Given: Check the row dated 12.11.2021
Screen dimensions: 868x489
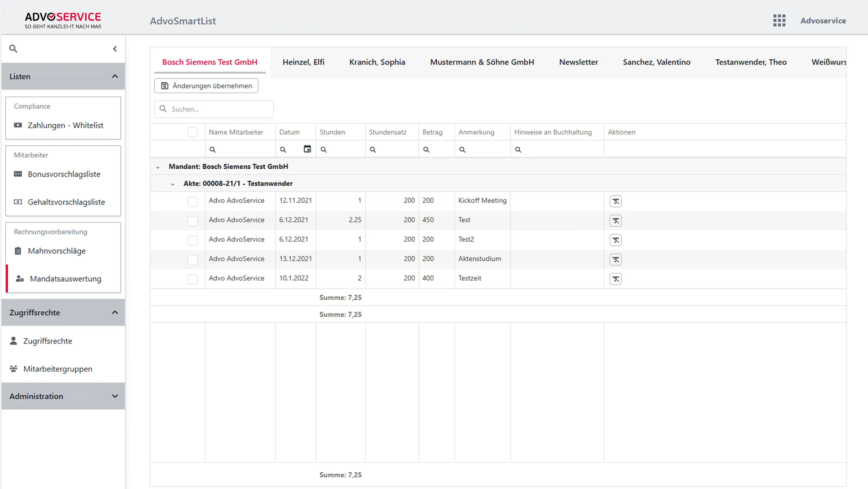Looking at the screenshot, I should [193, 202].
